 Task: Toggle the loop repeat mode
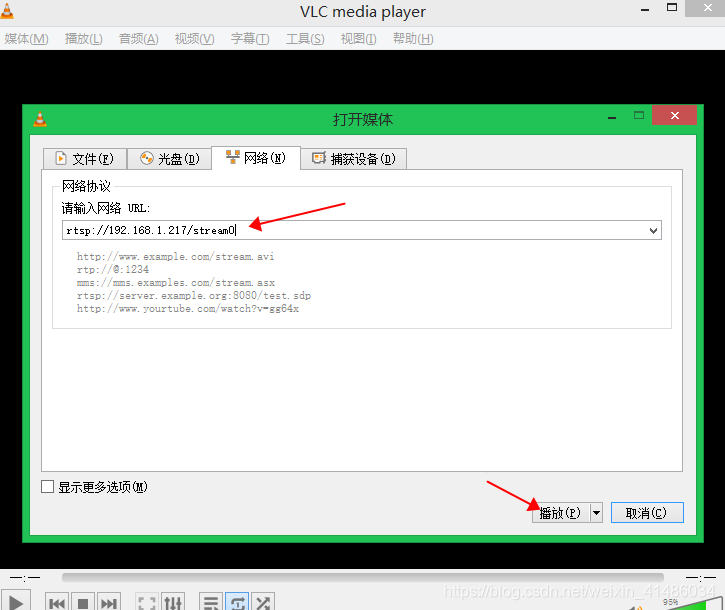237,603
